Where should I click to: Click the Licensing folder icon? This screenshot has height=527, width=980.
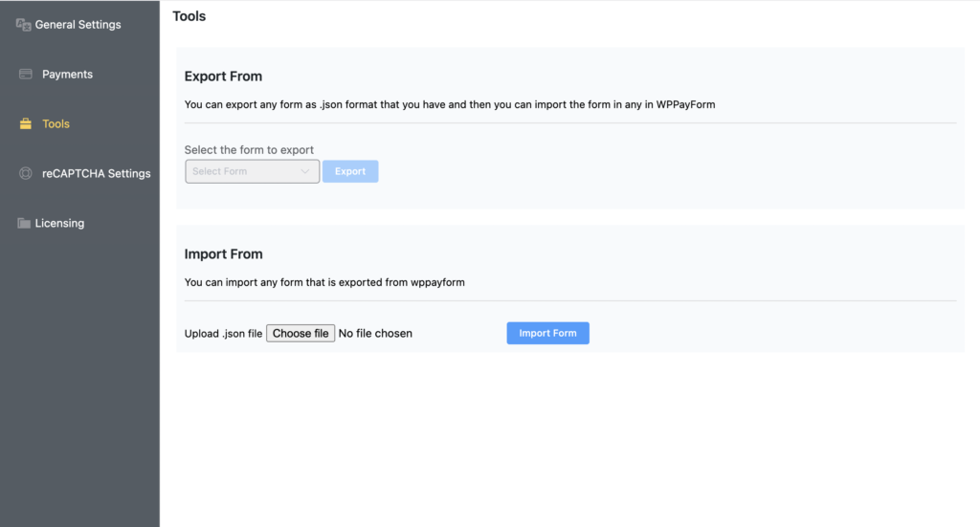(24, 223)
